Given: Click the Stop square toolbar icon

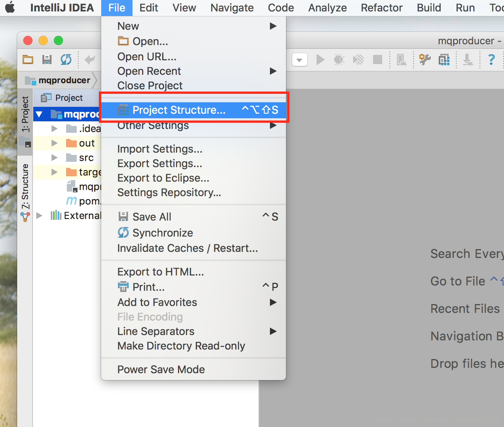Looking at the screenshot, I should (x=378, y=60).
